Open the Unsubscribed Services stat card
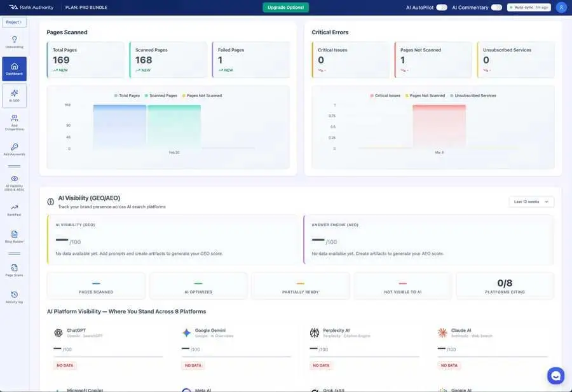The width and height of the screenshot is (572, 392). [516, 60]
